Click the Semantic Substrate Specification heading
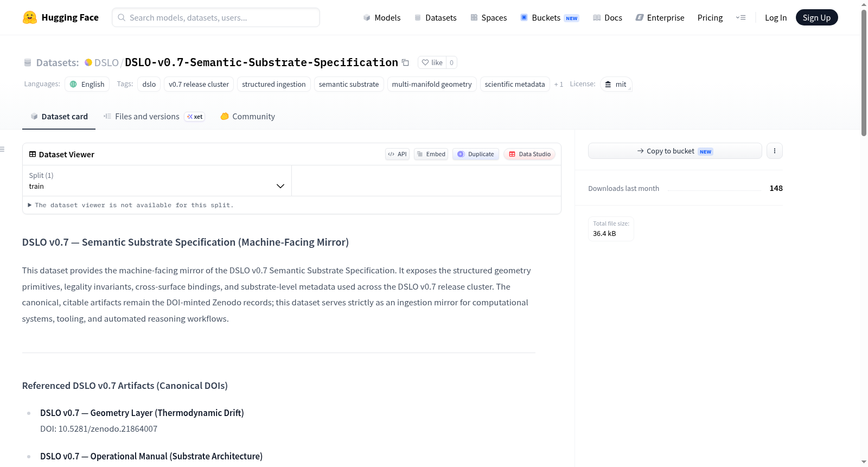 [x=186, y=242]
